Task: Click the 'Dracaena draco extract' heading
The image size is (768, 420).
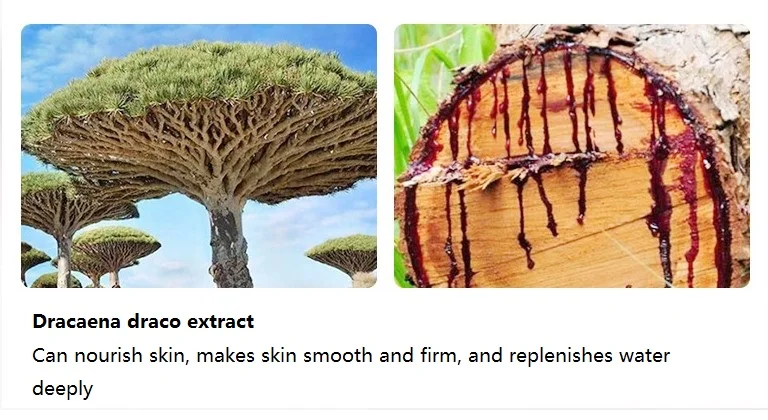Action: [x=143, y=321]
